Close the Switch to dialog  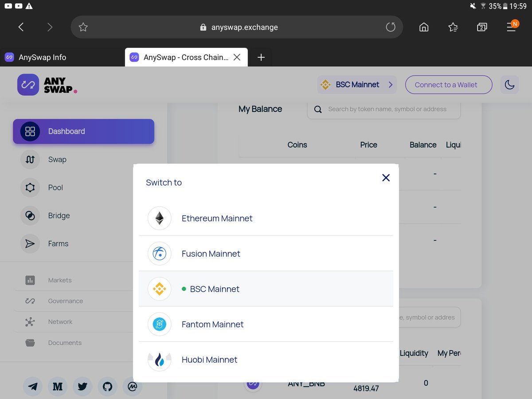[386, 178]
